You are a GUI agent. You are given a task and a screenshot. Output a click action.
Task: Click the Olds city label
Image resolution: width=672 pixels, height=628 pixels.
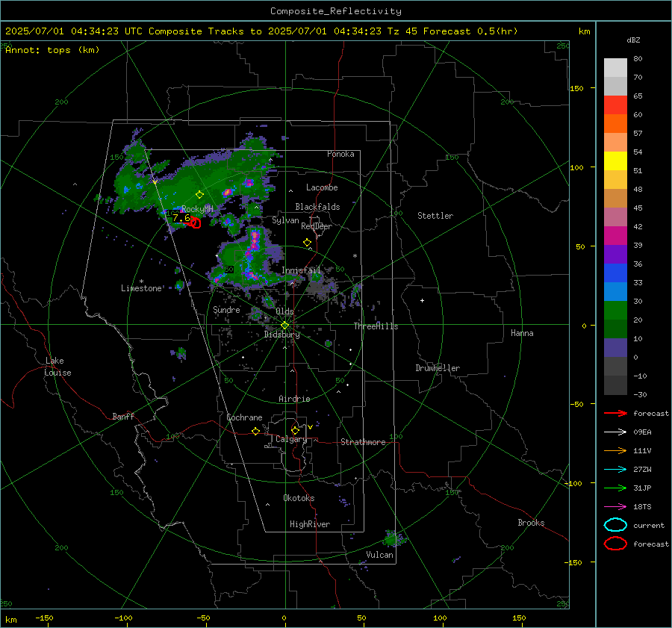284,311
